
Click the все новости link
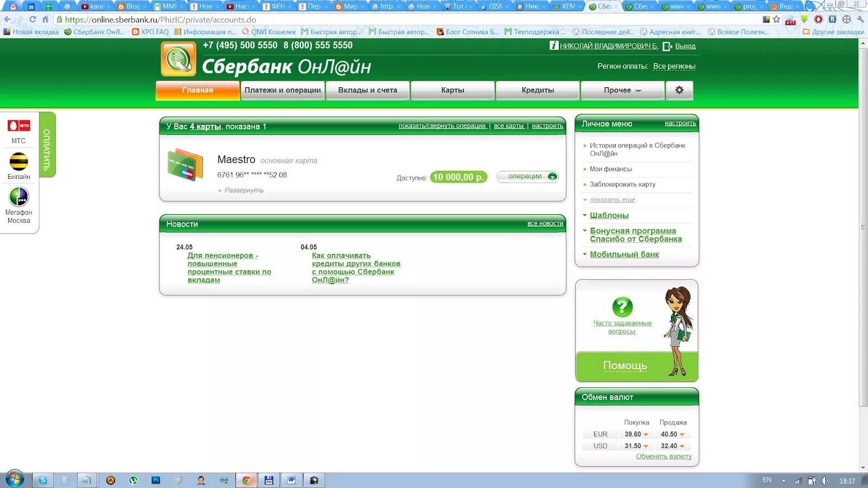pos(545,223)
